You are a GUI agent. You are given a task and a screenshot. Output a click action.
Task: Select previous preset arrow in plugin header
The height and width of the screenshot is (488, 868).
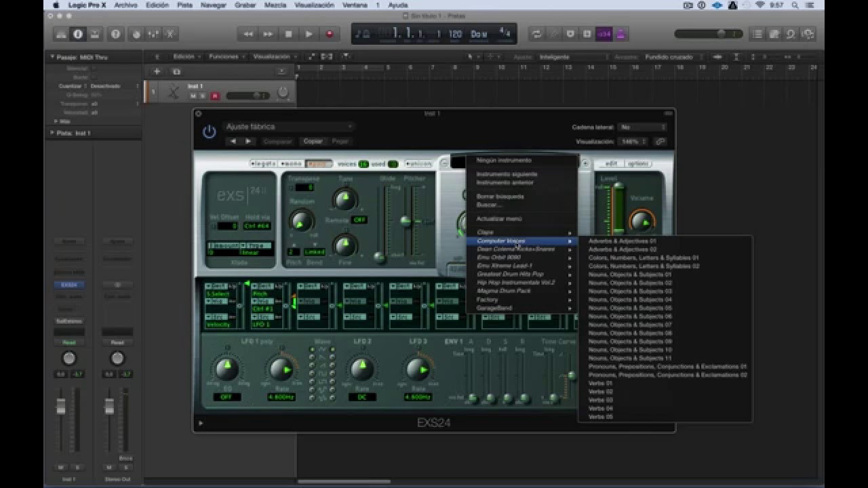234,141
